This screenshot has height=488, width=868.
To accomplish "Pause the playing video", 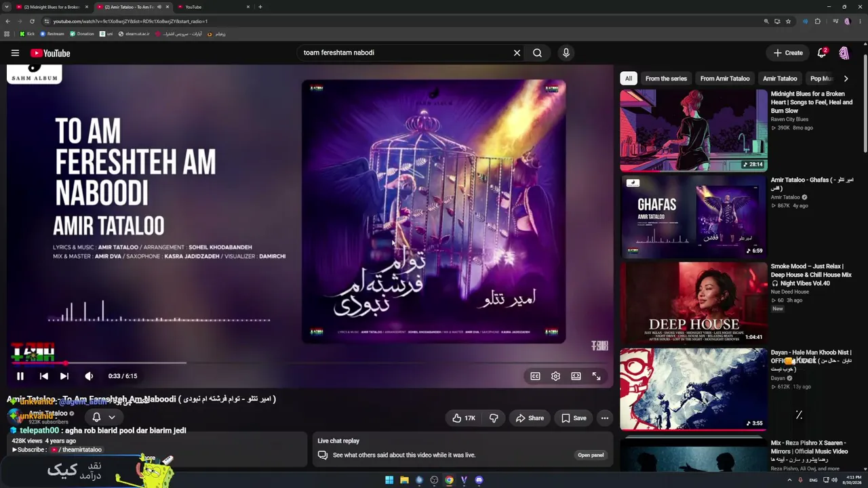I will coord(20,376).
